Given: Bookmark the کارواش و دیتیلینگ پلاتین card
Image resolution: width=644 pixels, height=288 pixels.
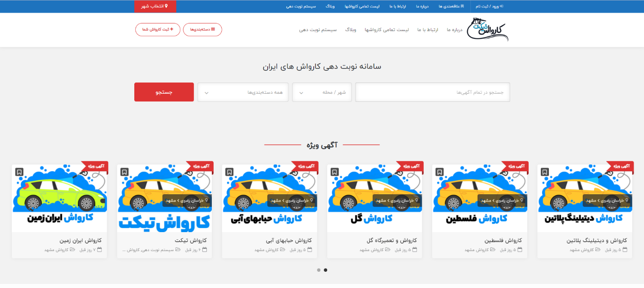Looking at the screenshot, I should [544, 172].
